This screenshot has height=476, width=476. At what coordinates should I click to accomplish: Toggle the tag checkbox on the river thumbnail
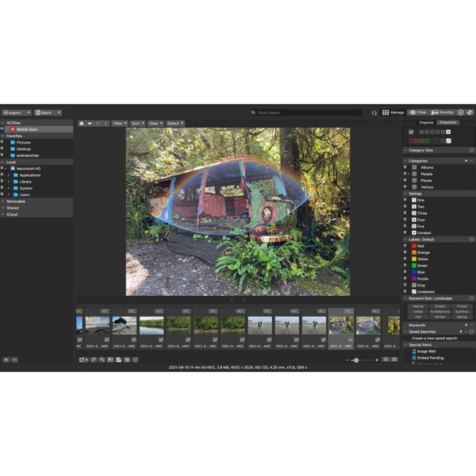tap(161, 340)
